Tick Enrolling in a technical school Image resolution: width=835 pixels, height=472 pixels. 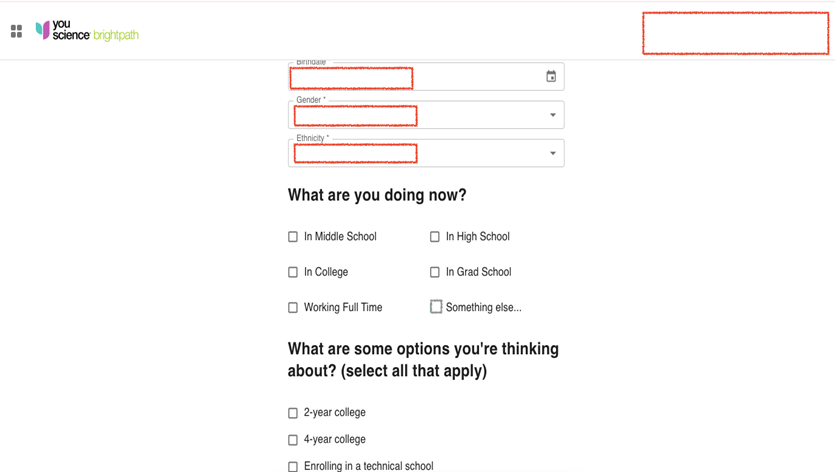293,467
